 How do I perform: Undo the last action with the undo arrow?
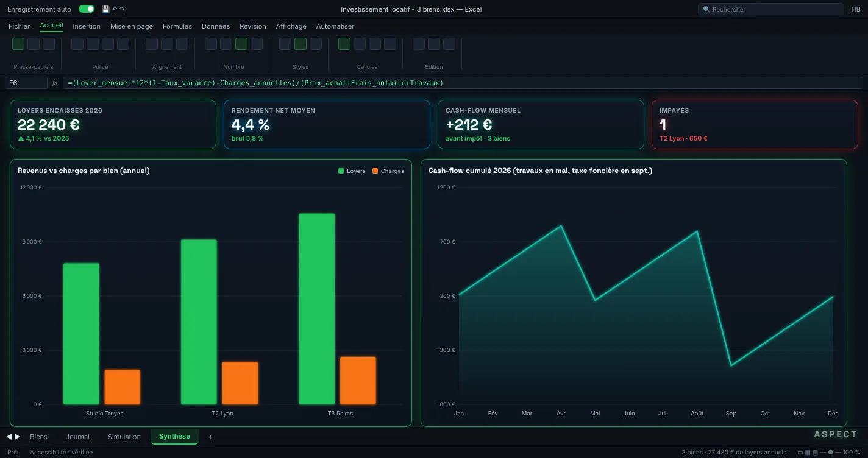115,9
